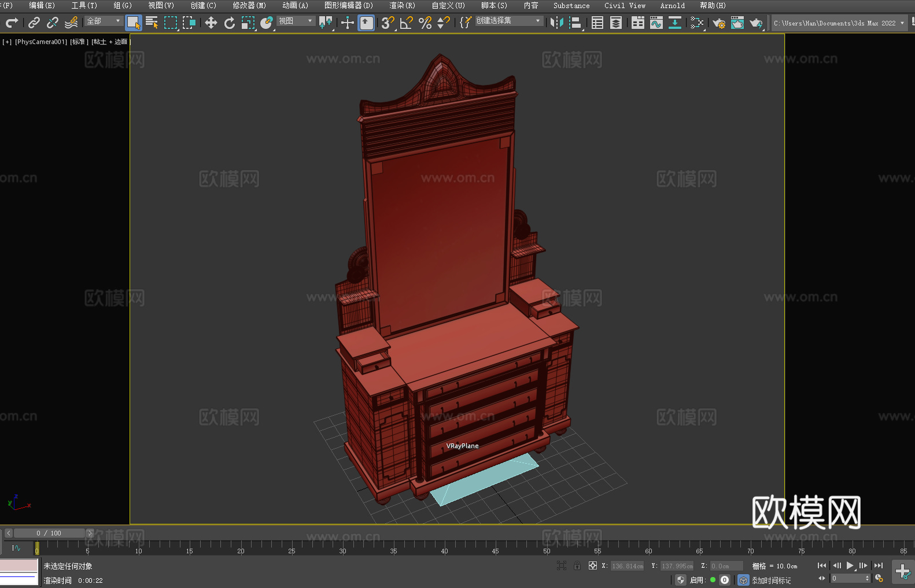The height and width of the screenshot is (588, 915).
Task: Toggle the Scene Explorer
Action: click(x=597, y=23)
